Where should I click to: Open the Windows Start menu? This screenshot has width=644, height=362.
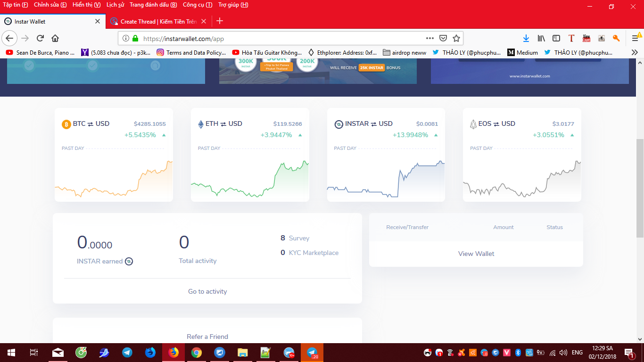coord(11,353)
